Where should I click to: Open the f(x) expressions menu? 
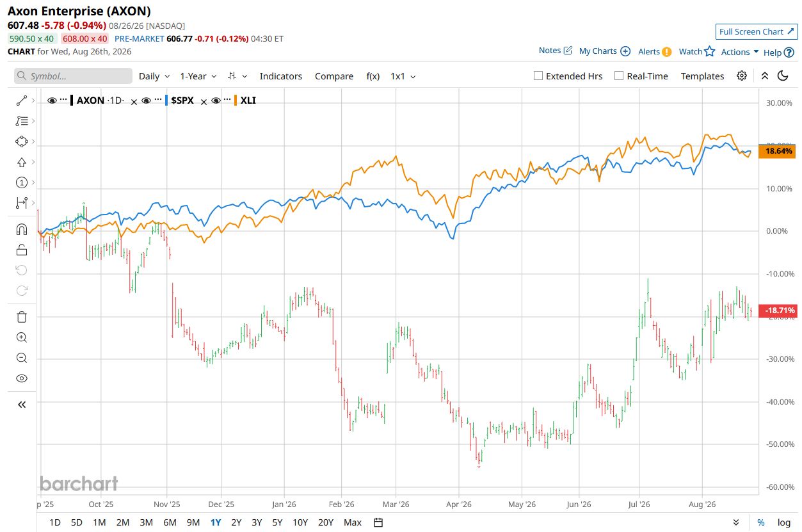click(373, 76)
